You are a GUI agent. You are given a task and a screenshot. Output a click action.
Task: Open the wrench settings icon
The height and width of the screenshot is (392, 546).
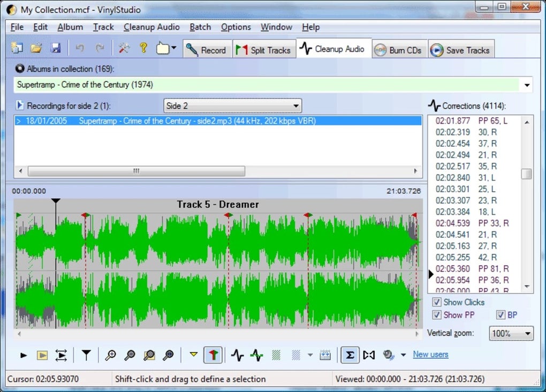[x=124, y=48]
